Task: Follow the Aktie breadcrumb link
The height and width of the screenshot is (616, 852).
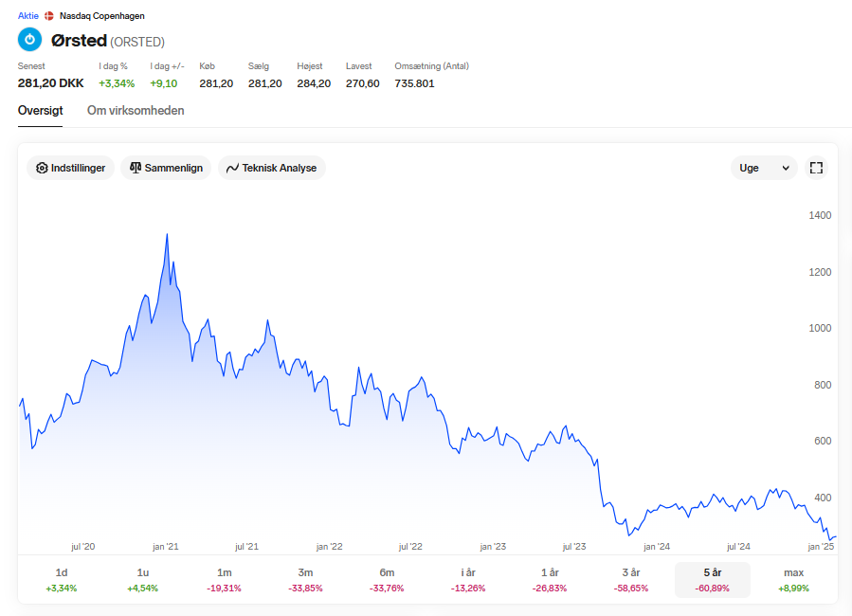Action: point(28,16)
